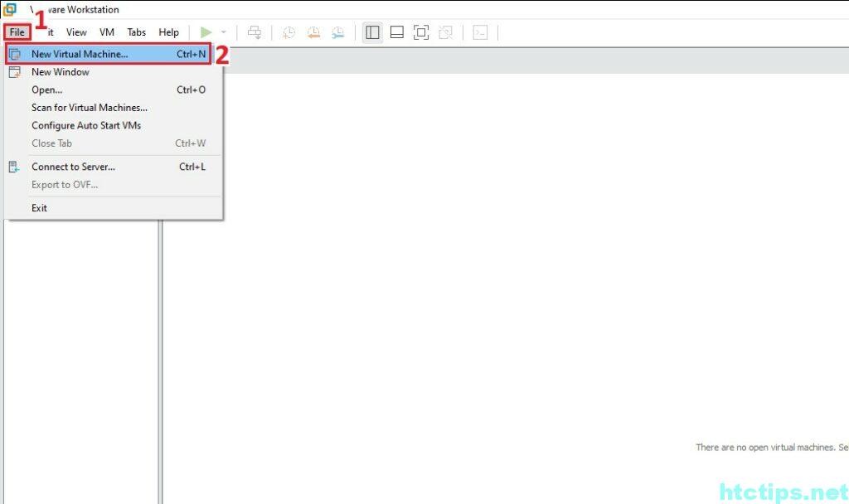Click the 'There are no open virtual machines' text
The height and width of the screenshot is (504, 849).
pos(772,447)
